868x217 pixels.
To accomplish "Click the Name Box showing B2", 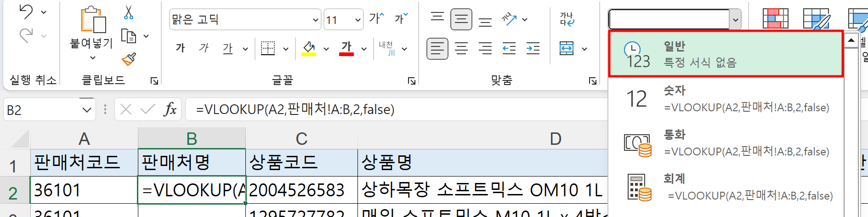I will click(41, 110).
